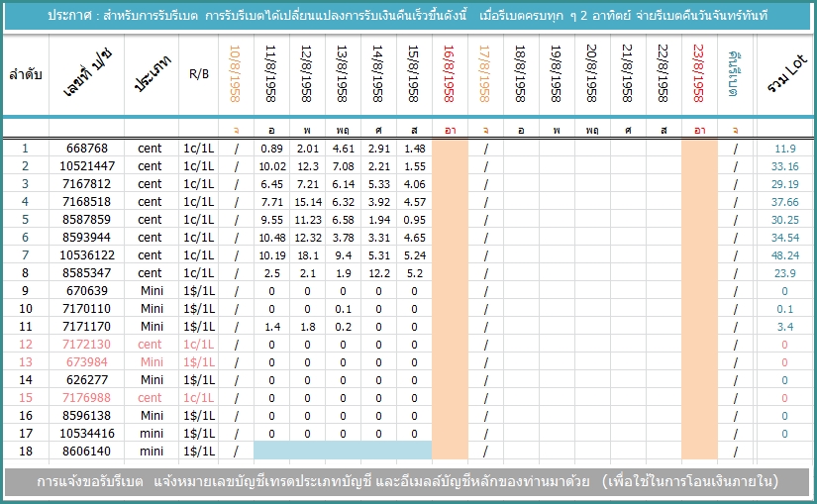The image size is (817, 504).
Task: Click the 13/8/1958 date header
Action: 342,73
